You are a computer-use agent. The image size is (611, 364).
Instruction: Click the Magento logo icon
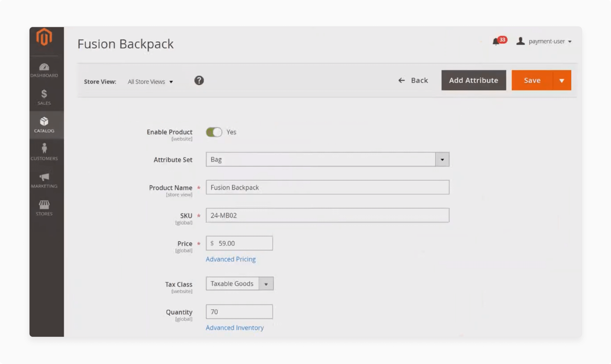(44, 37)
